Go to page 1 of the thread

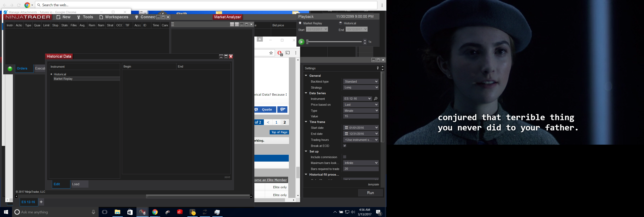276,122
